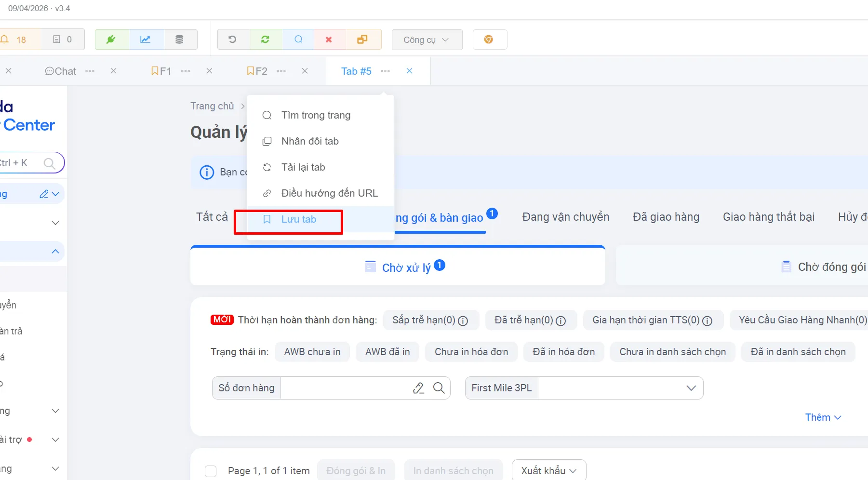The image size is (868, 480).
Task: Toggle the Đã in hóa đơn filter
Action: [564, 352]
